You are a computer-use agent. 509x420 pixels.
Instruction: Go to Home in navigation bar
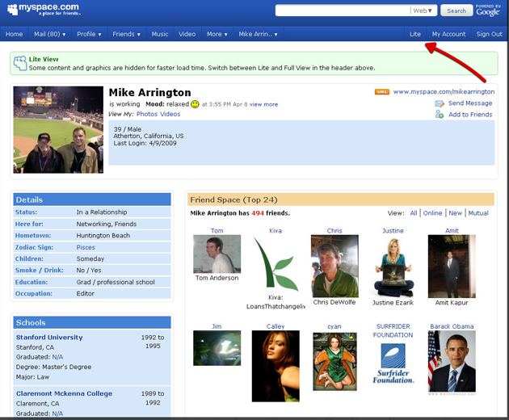[15, 34]
